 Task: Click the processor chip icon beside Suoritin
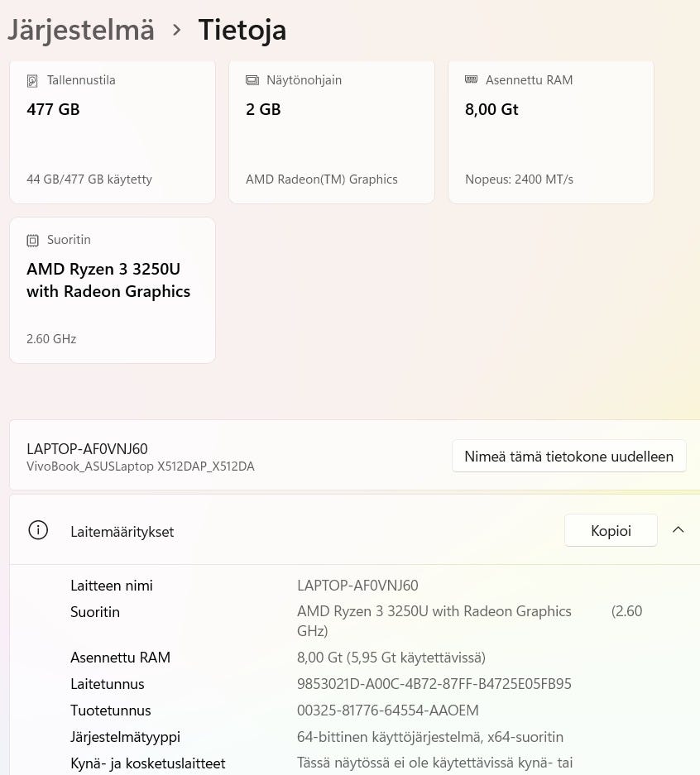click(33, 241)
